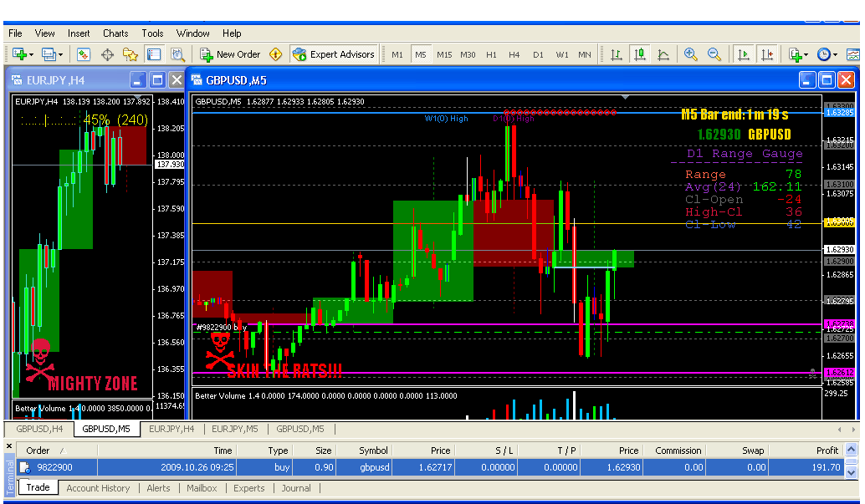Zoom in on the chart
The height and width of the screenshot is (504, 865).
click(x=691, y=54)
